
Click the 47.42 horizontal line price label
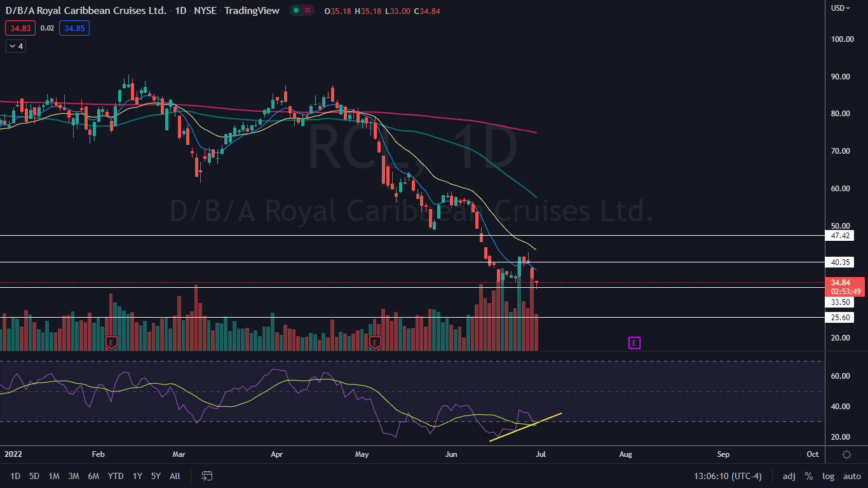(839, 236)
